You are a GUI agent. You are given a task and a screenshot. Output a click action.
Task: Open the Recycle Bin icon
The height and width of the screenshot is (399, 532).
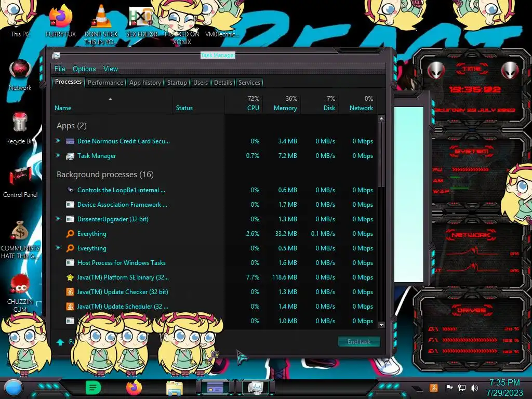[x=20, y=128]
